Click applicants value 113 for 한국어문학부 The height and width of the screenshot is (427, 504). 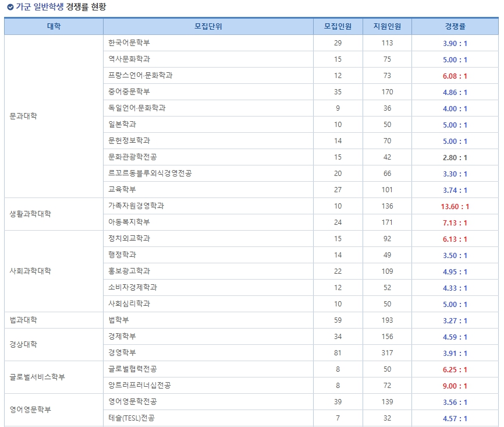388,43
